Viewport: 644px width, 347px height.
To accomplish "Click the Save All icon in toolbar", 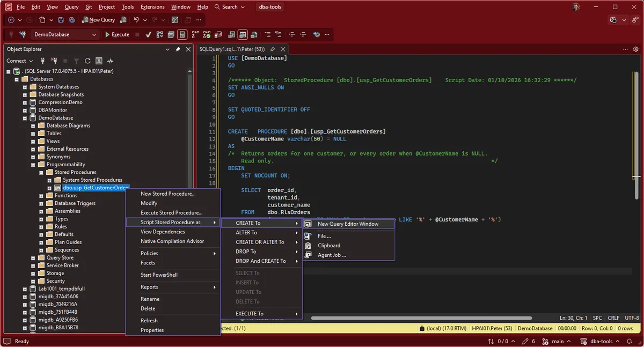I will (x=71, y=20).
